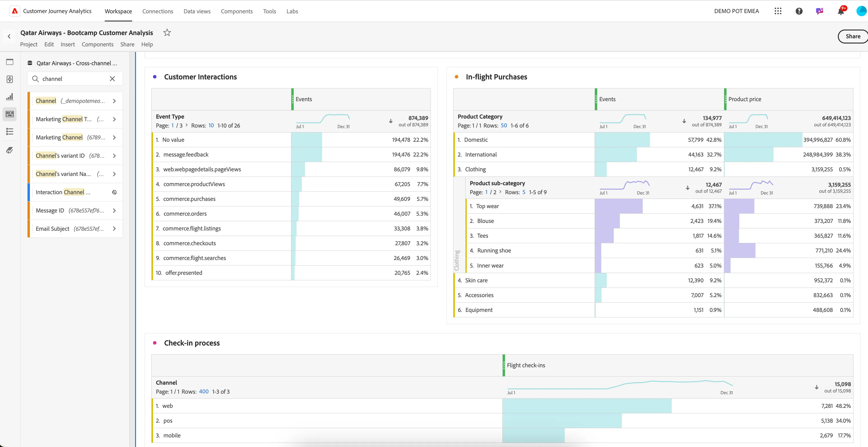The height and width of the screenshot is (447, 868).
Task: Open the Data views tab
Action: [x=197, y=11]
